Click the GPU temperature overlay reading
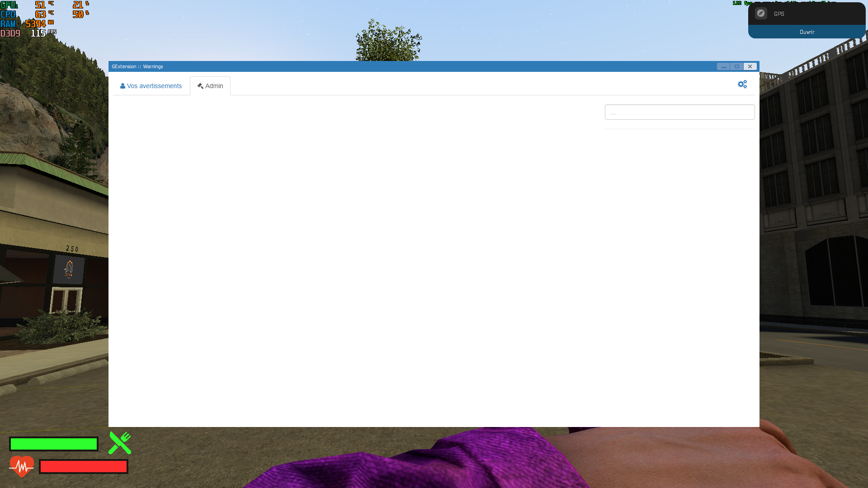The image size is (868, 488). coord(44,5)
